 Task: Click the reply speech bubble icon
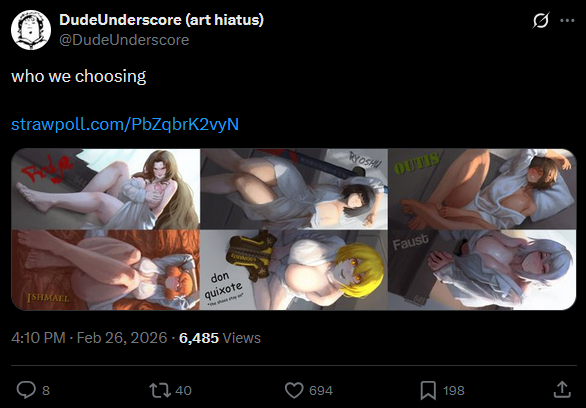click(x=26, y=390)
